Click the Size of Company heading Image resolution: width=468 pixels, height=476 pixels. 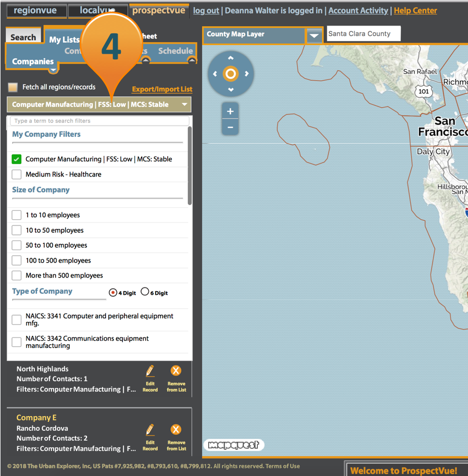tap(41, 190)
